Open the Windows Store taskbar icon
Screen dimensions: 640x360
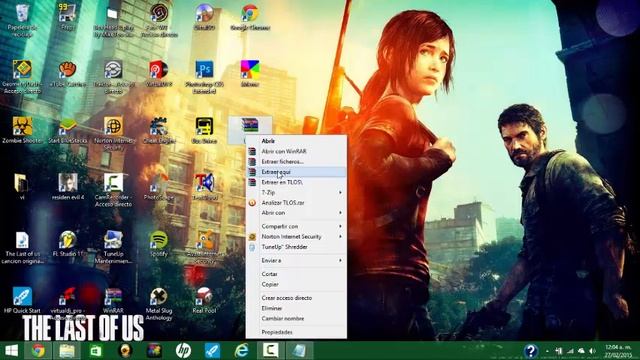[x=96, y=351]
